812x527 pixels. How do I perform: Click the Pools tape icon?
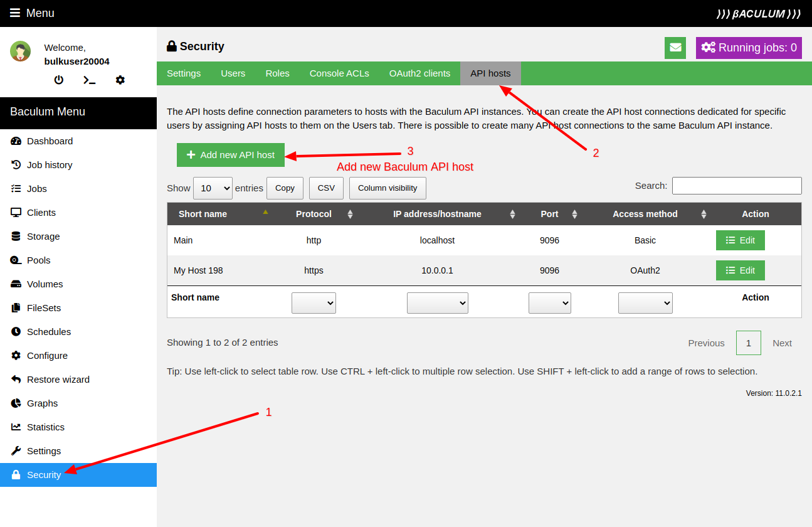[16, 260]
